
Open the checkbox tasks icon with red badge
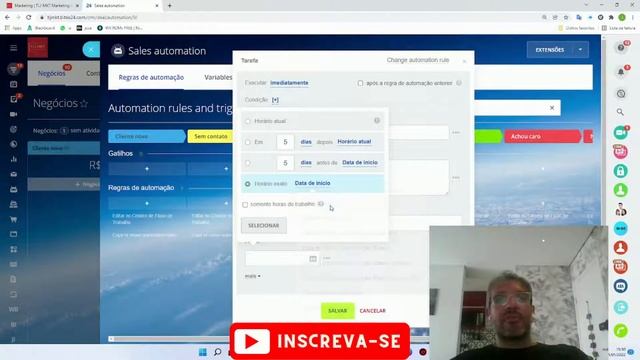pyautogui.click(x=13, y=99)
